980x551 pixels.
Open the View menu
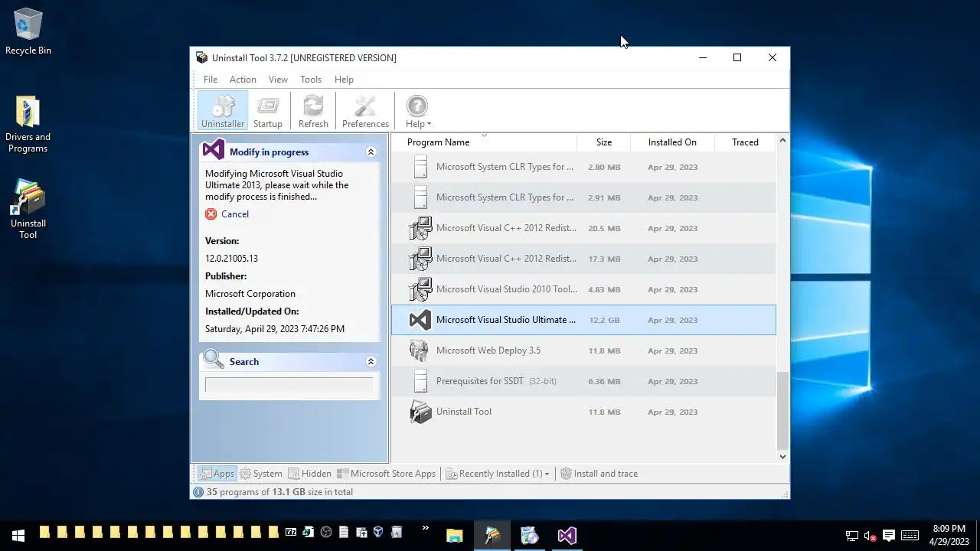[x=278, y=80]
